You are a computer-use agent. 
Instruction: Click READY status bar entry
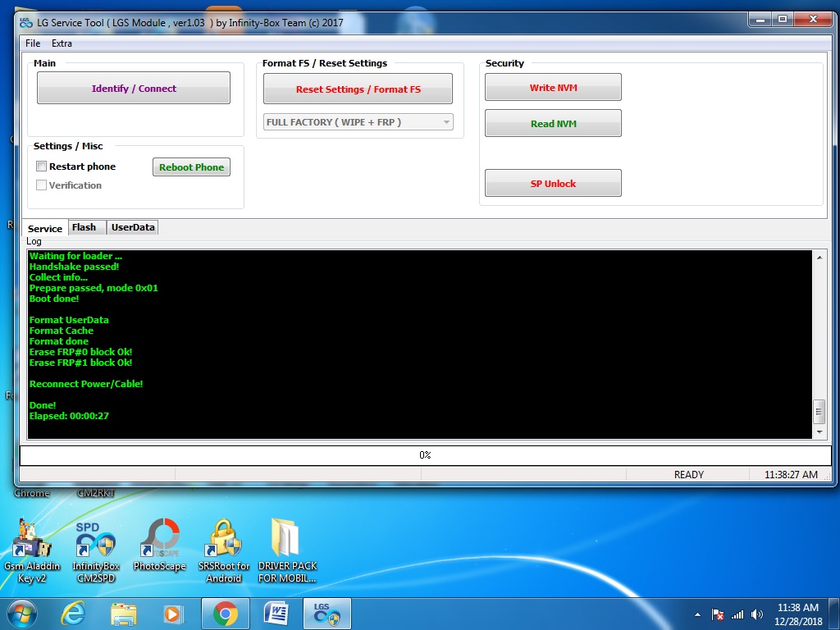click(689, 475)
